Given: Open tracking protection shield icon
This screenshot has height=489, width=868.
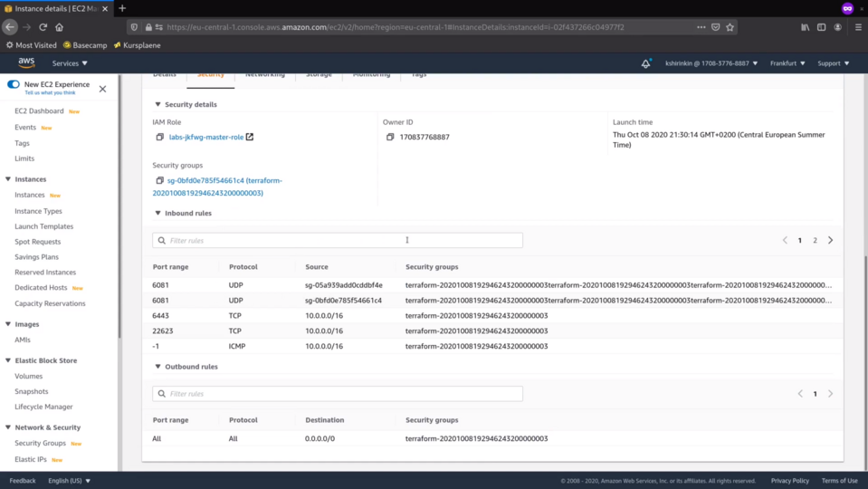Looking at the screenshot, I should tap(134, 27).
